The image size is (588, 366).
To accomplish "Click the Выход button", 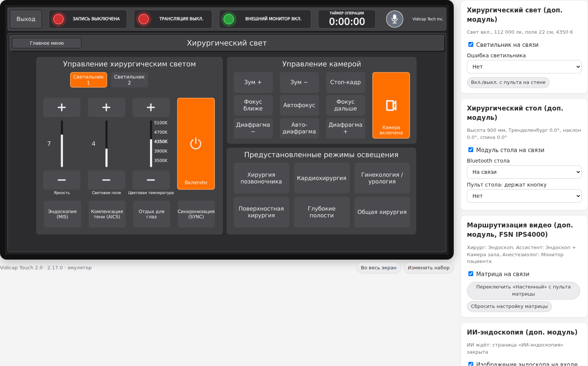I will [26, 19].
